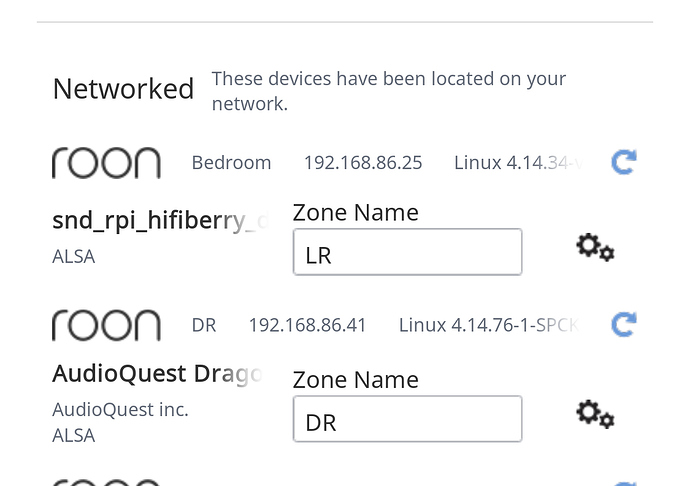This screenshot has width=690, height=486.
Task: Click the Roon logo for DR device
Action: click(x=106, y=325)
